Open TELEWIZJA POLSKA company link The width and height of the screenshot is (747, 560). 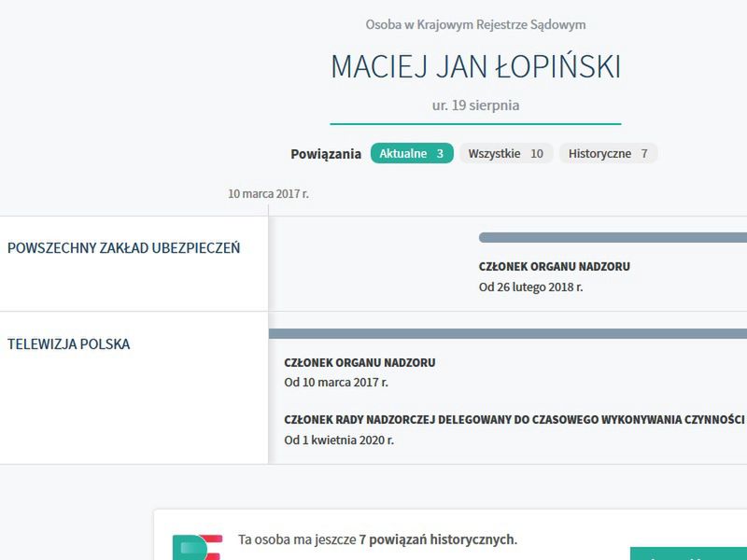pyautogui.click(x=68, y=343)
